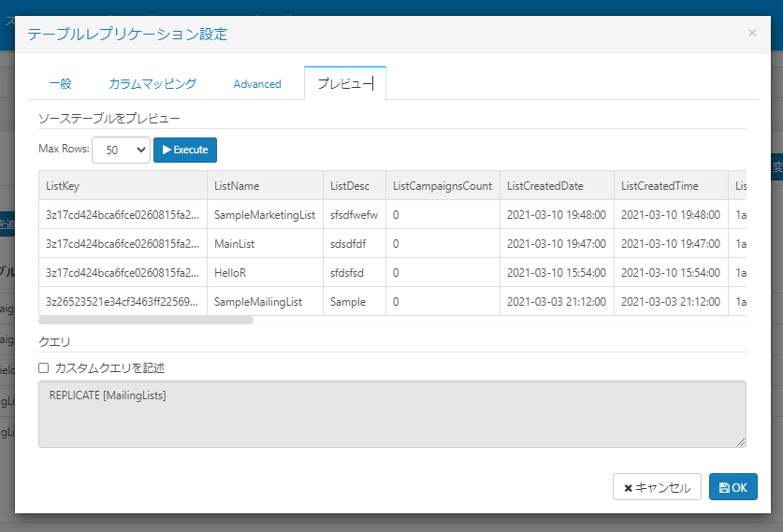Click the horizontal scrollbar under the table
Image resolution: width=783 pixels, height=532 pixels.
pyautogui.click(x=145, y=320)
